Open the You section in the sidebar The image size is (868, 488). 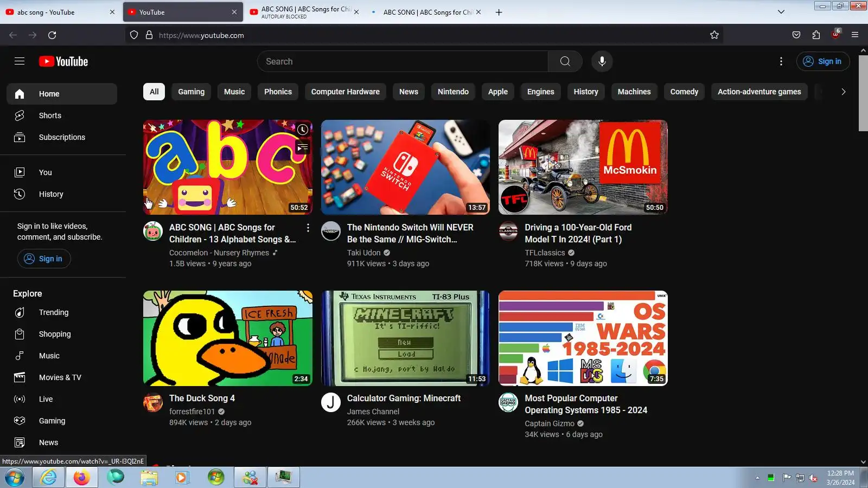click(62, 172)
